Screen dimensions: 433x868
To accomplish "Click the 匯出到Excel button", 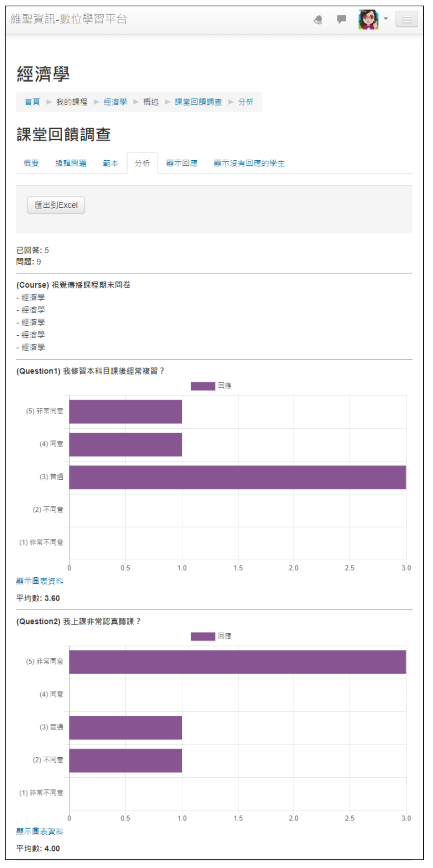I will [56, 205].
